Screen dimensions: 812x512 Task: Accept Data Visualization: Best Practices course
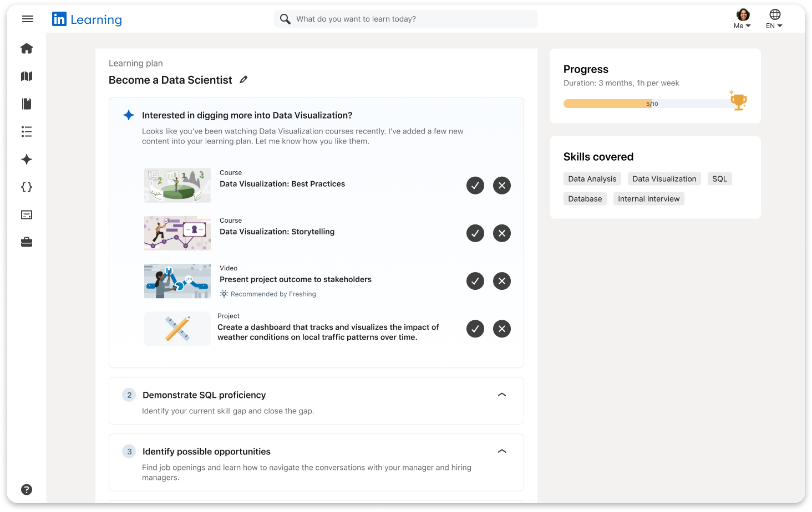[x=475, y=186]
